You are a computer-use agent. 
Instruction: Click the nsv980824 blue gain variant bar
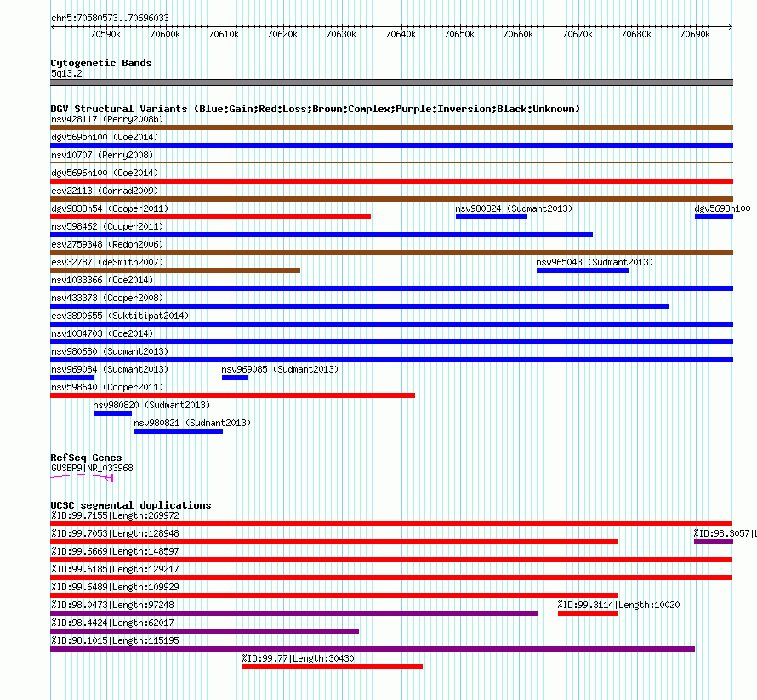pos(492,217)
